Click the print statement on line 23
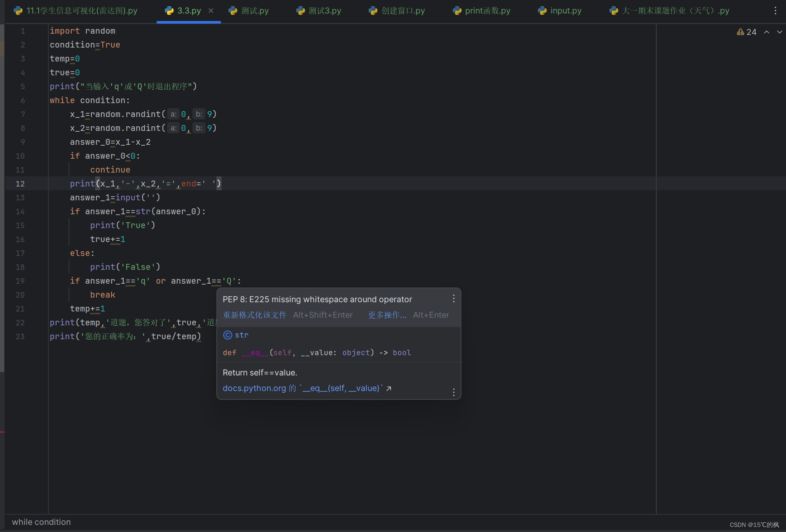Image resolution: width=786 pixels, height=532 pixels. [x=125, y=336]
